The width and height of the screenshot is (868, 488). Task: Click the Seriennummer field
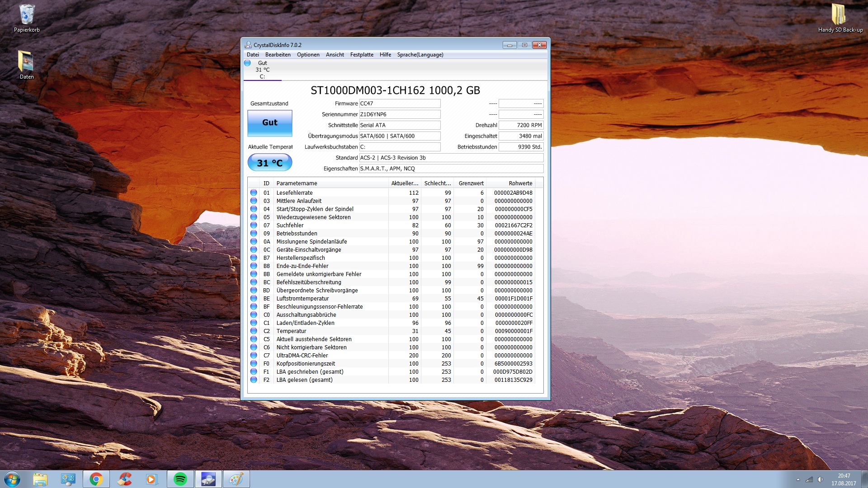click(400, 114)
